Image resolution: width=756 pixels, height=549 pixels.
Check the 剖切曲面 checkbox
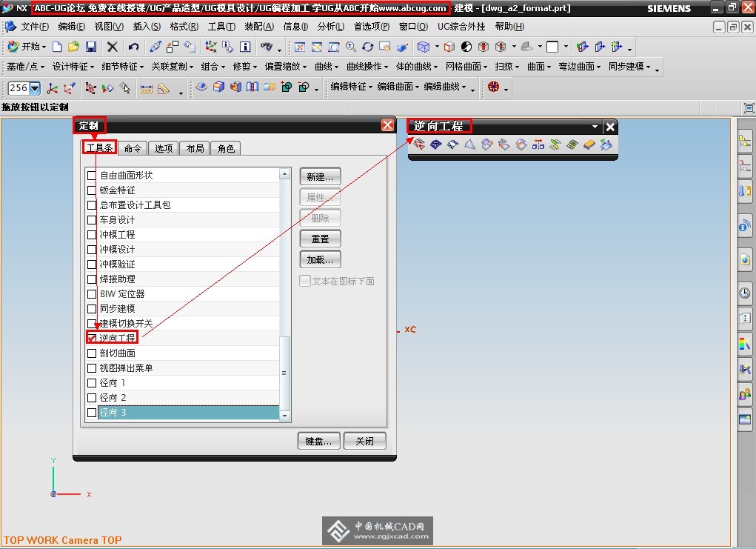(92, 353)
